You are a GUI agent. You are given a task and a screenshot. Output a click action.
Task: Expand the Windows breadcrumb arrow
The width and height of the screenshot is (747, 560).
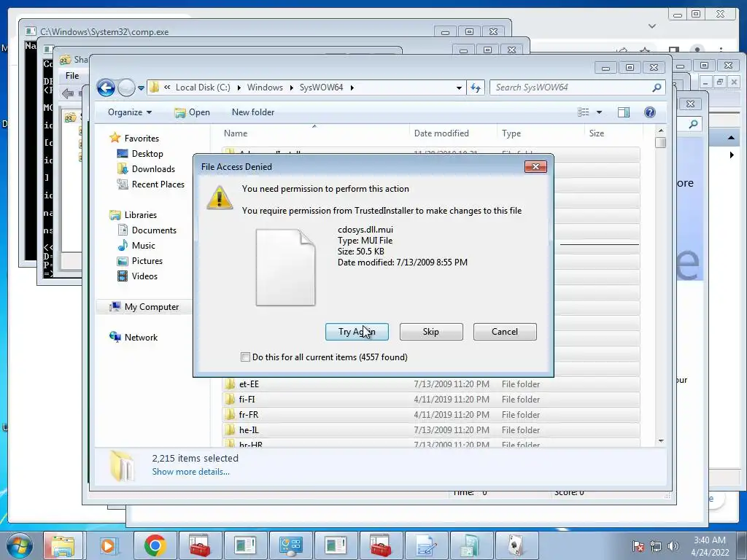tap(292, 87)
